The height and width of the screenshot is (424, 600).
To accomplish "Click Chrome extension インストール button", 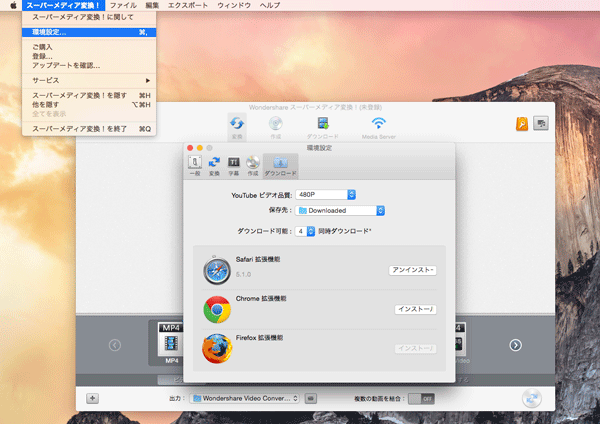I will [416, 309].
